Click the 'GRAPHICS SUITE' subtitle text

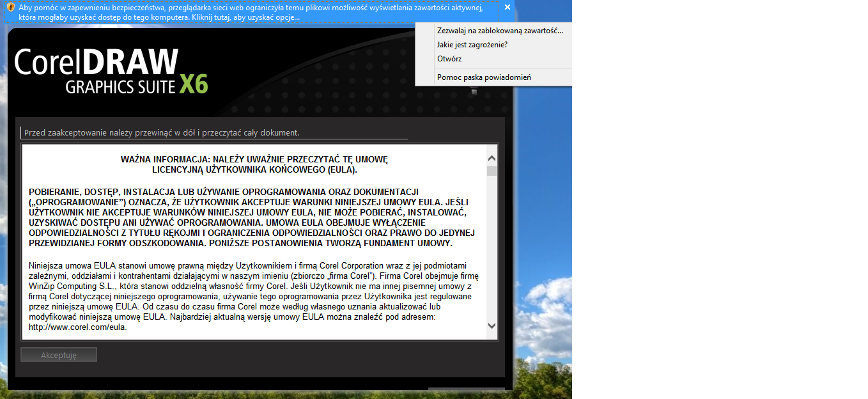pos(120,86)
